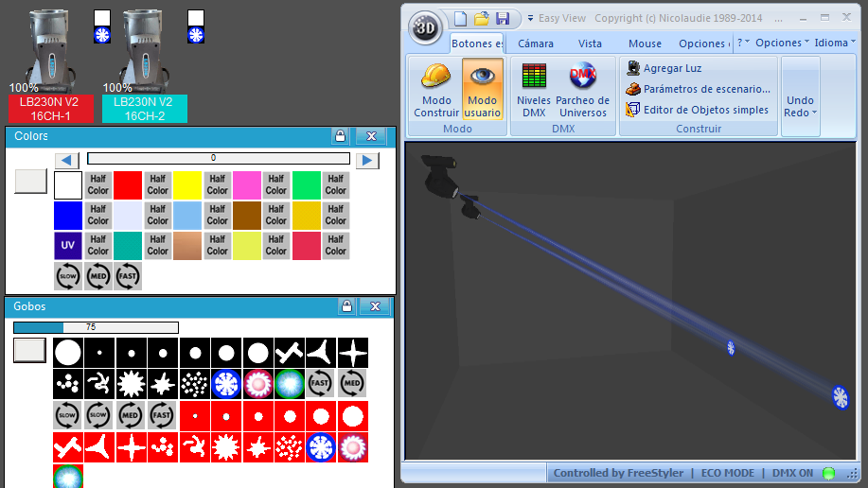Viewport: 868px width, 488px height.
Task: Open the Idioma language dropdown
Action: tap(835, 43)
